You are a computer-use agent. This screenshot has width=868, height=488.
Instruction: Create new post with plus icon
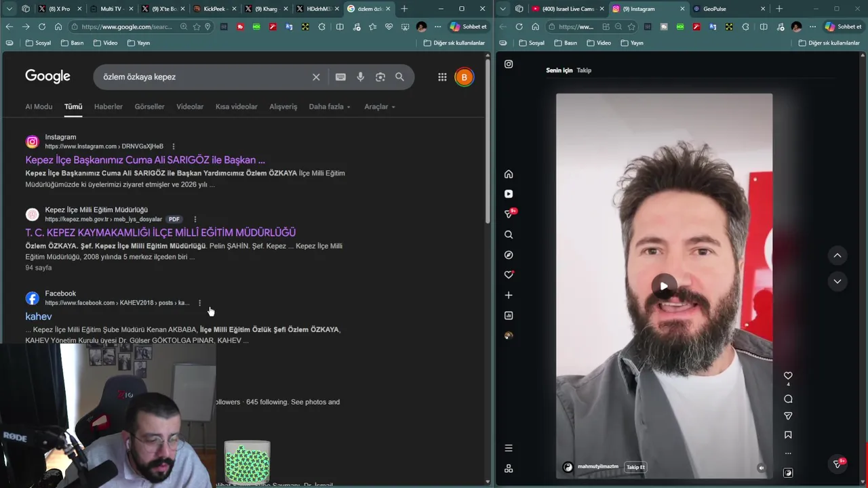click(x=509, y=295)
